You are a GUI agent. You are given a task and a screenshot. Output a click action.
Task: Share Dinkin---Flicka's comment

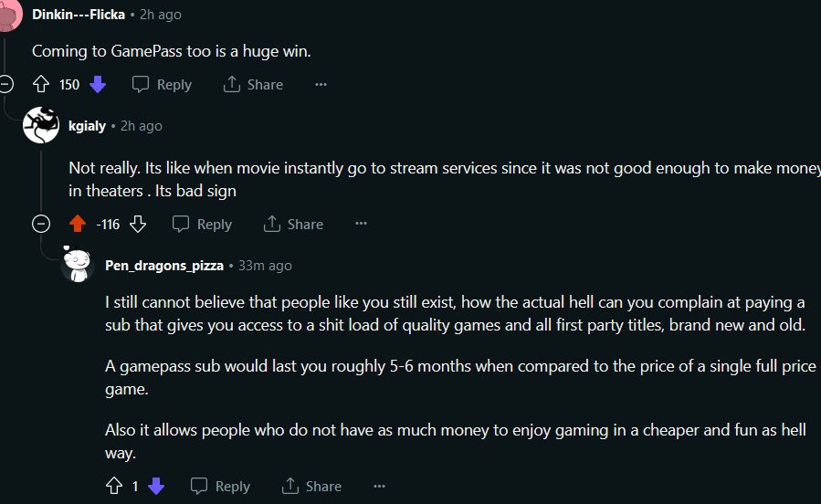253,85
